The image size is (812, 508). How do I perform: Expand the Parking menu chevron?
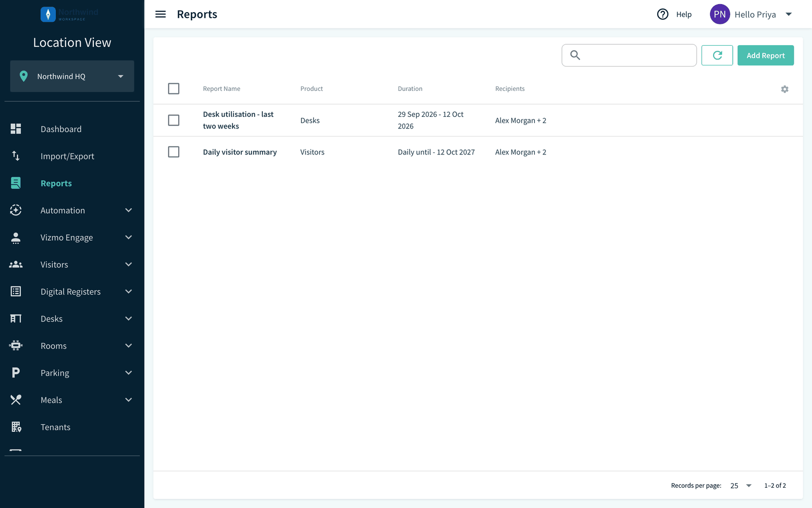coord(129,373)
